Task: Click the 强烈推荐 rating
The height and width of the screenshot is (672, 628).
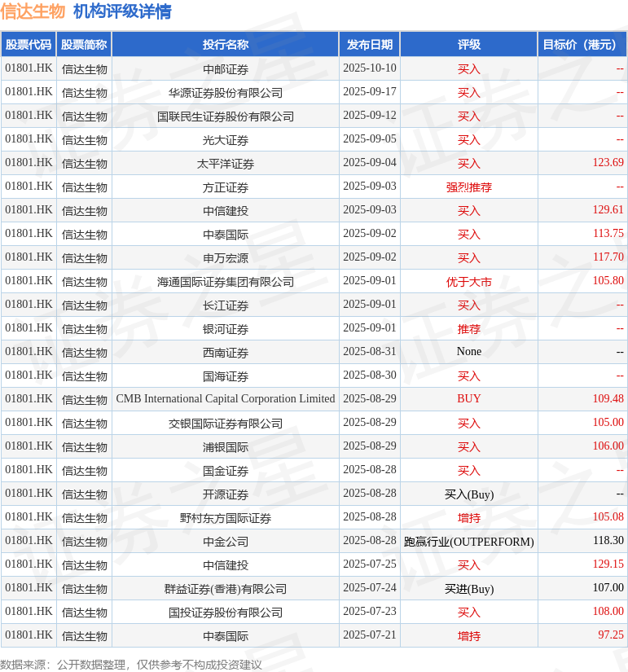Action: (469, 187)
